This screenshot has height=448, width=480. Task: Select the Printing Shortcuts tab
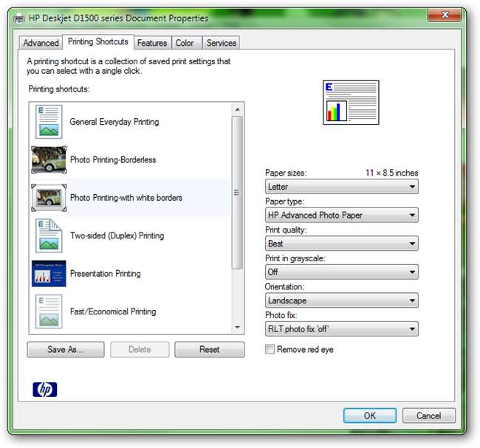click(x=98, y=41)
